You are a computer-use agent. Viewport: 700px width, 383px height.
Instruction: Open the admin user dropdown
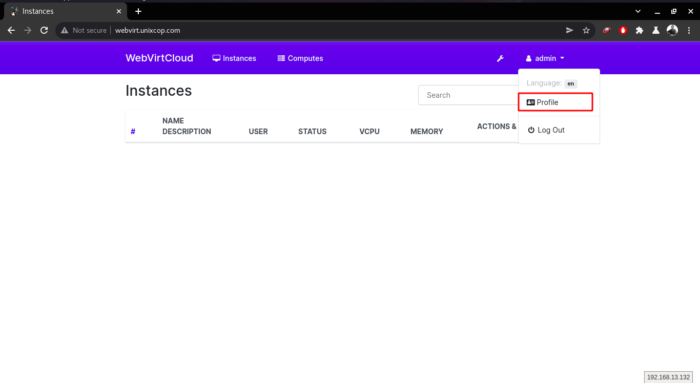tap(545, 58)
